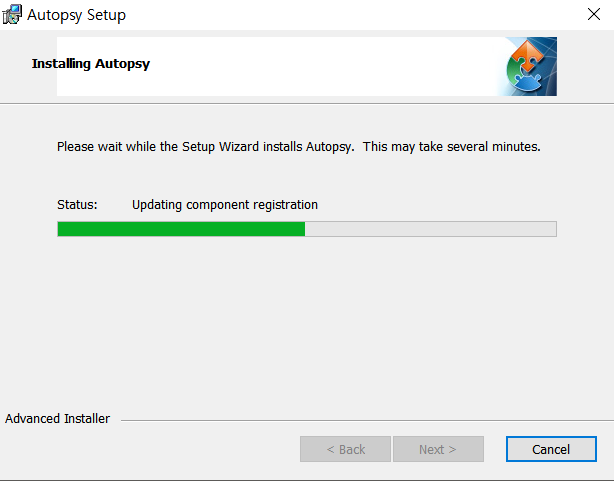Viewport: 614px width, 481px height.
Task: Click the "Updating component registration" status text
Action: click(225, 205)
